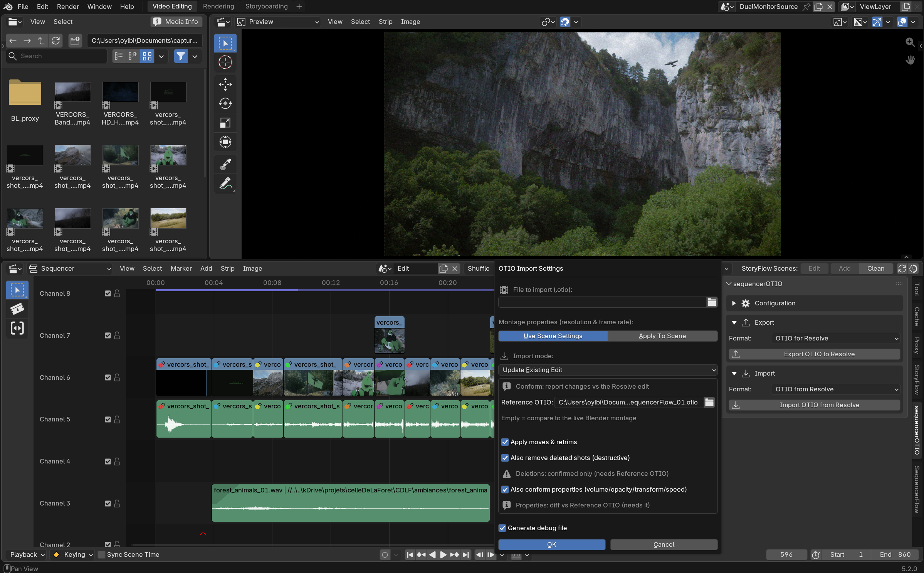924x573 pixels.
Task: Enable Sync Scene Time checkbox
Action: coord(102,554)
